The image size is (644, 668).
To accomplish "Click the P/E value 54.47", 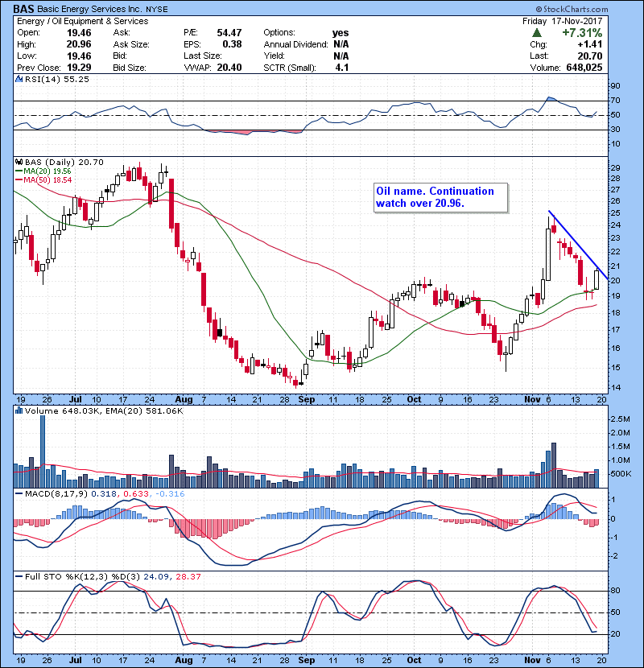I will pyautogui.click(x=229, y=33).
